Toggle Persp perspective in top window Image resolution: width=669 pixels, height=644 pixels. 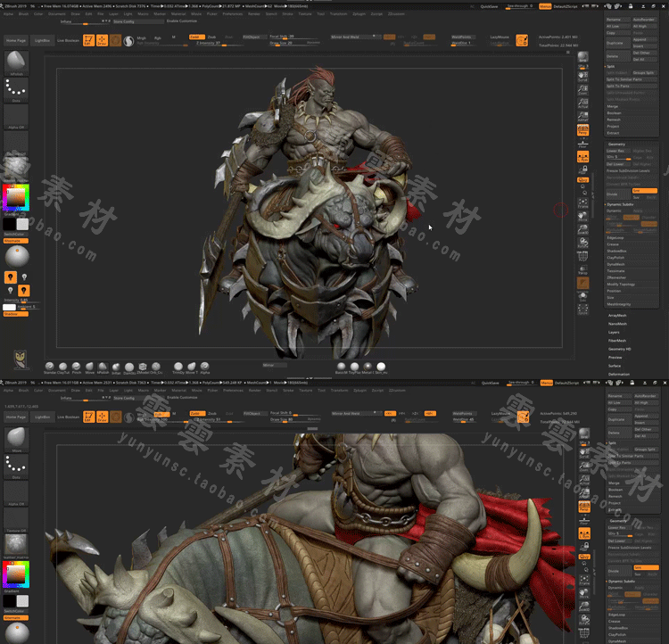click(x=582, y=129)
